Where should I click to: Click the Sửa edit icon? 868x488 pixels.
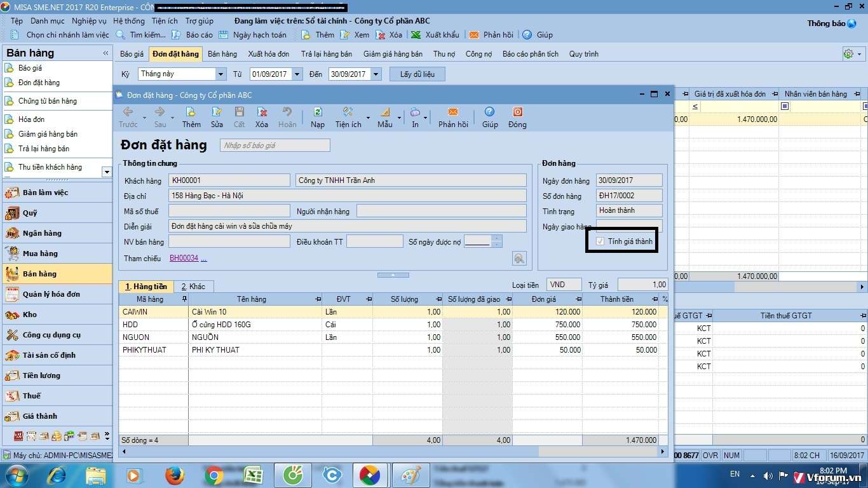[217, 113]
